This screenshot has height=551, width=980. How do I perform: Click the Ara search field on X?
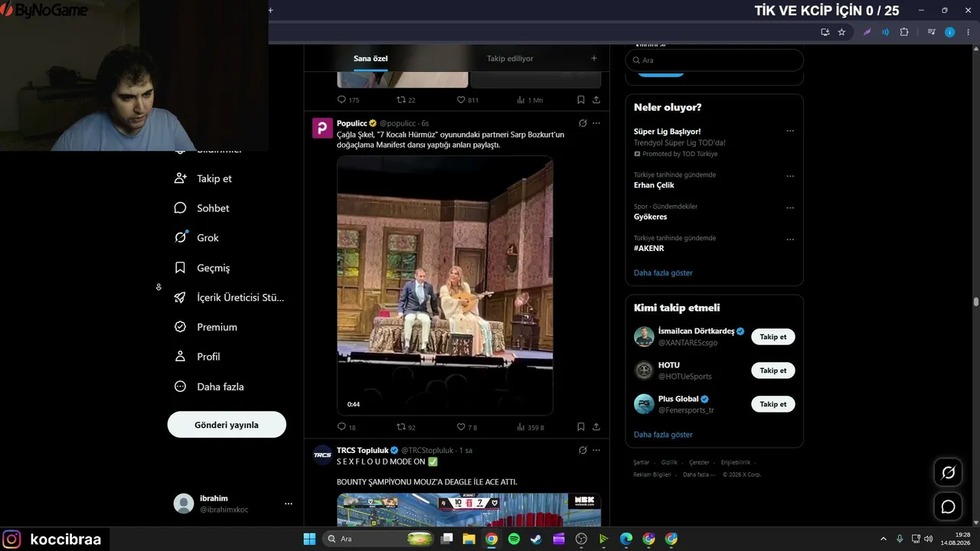(714, 60)
